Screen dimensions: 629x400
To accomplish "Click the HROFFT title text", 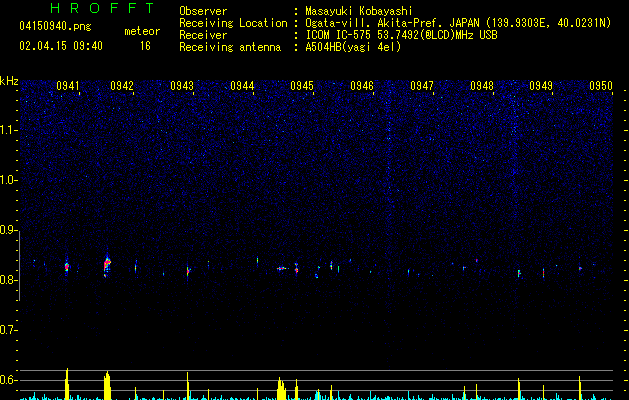I will [x=102, y=8].
